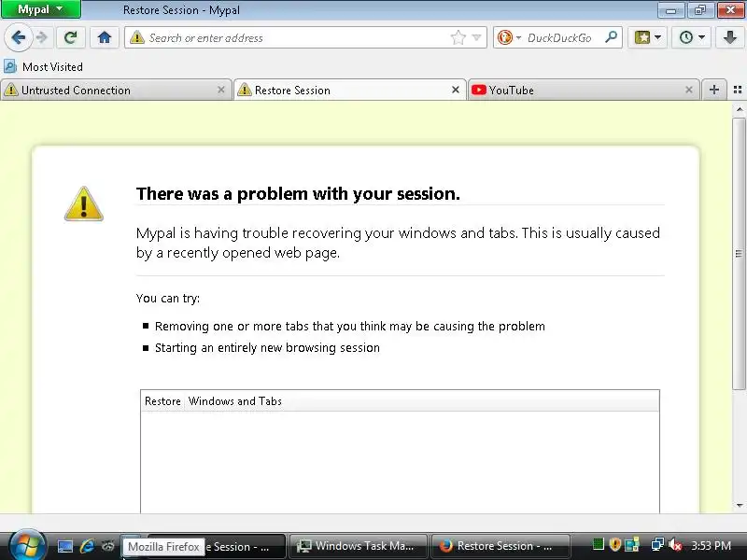The width and height of the screenshot is (747, 560).
Task: Open the address bar history dropdown arrow
Action: [476, 37]
